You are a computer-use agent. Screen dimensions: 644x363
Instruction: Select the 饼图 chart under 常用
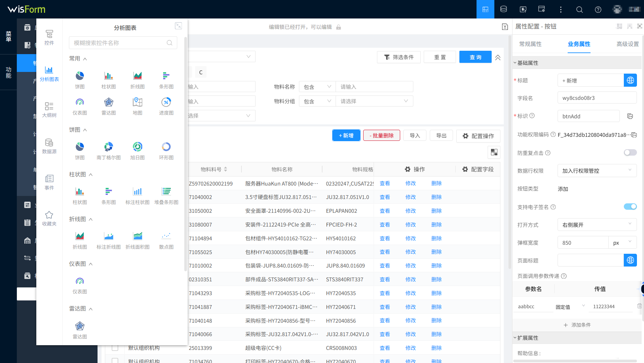(x=80, y=80)
